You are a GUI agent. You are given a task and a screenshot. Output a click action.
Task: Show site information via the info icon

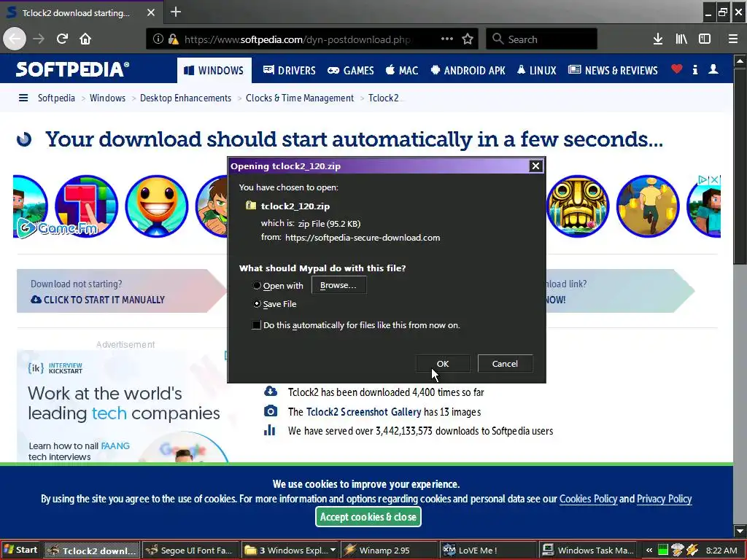(158, 39)
